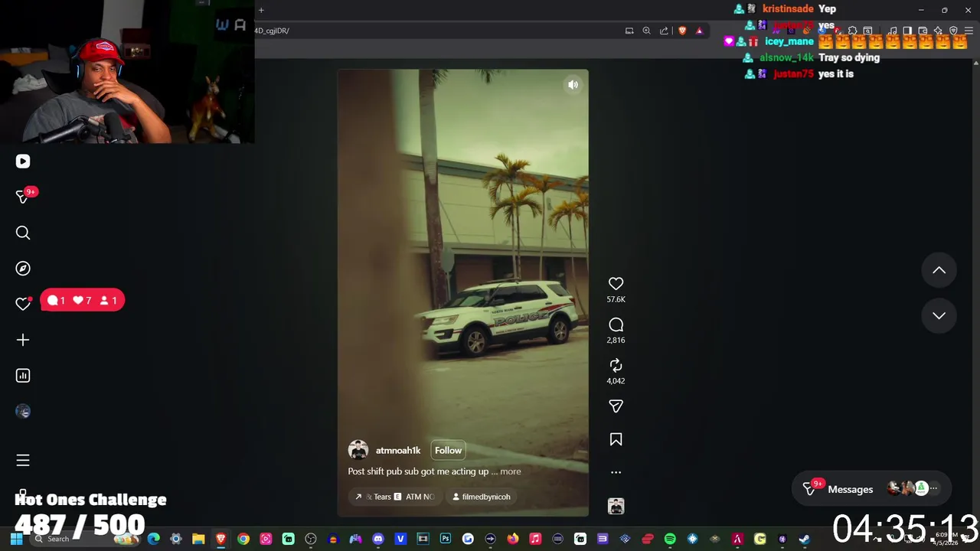Click the zoom magnifier in address bar
The width and height of the screenshot is (980, 551).
[x=646, y=31]
